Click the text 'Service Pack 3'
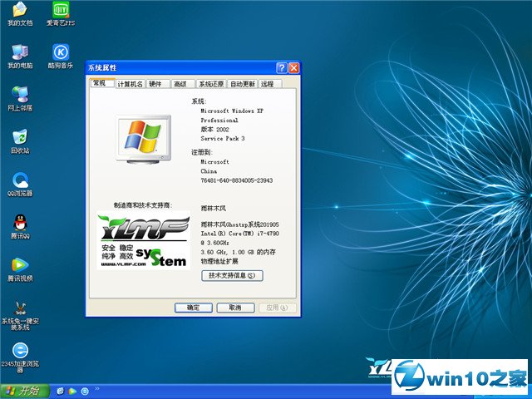The height and width of the screenshot is (399, 532). pos(223,139)
